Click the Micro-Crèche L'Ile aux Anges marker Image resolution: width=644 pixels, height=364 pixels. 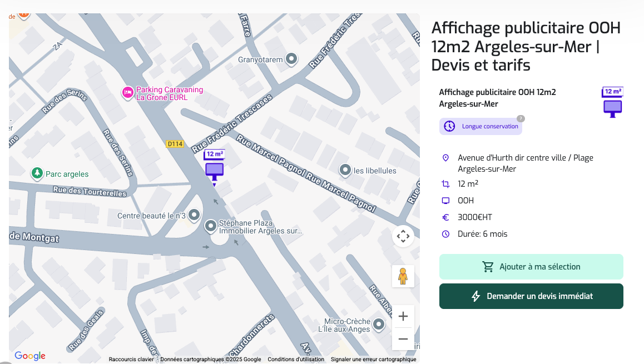[379, 325]
